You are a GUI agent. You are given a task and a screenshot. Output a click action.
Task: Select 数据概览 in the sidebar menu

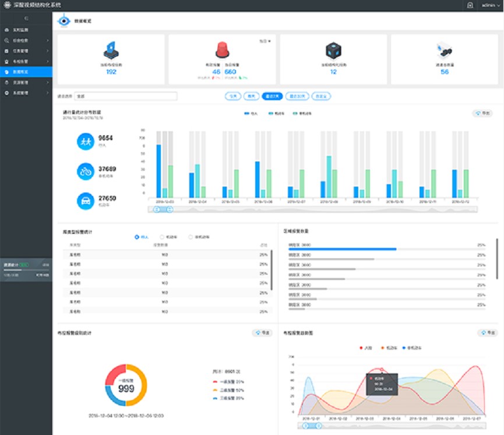coord(21,72)
